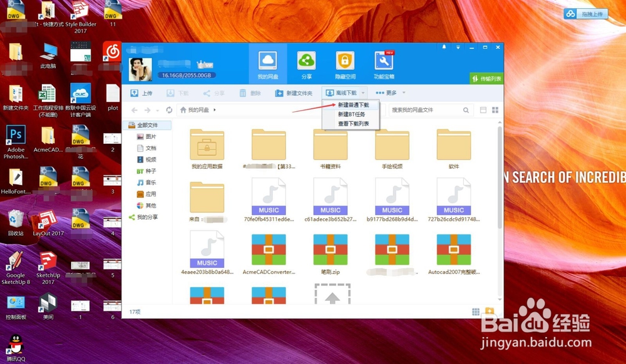
Task: Expand the arrow after 我的网盘 in the path bar
Action: (x=214, y=109)
